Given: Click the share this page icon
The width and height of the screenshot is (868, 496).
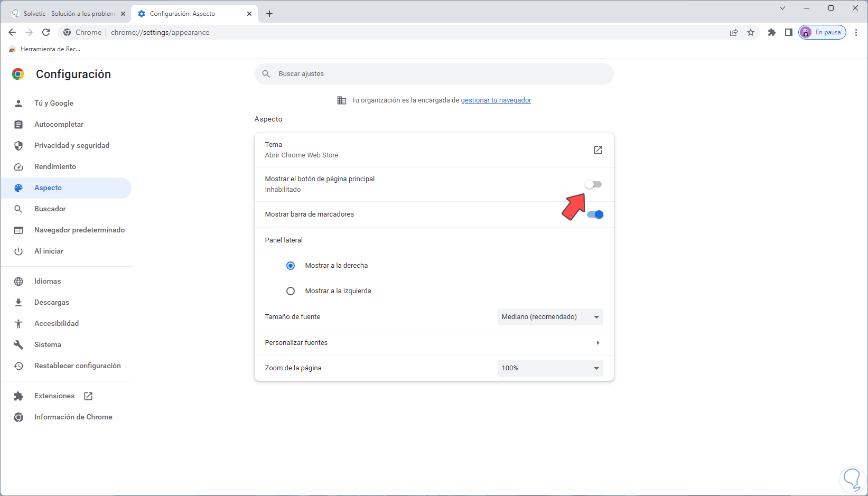Looking at the screenshot, I should pos(734,32).
